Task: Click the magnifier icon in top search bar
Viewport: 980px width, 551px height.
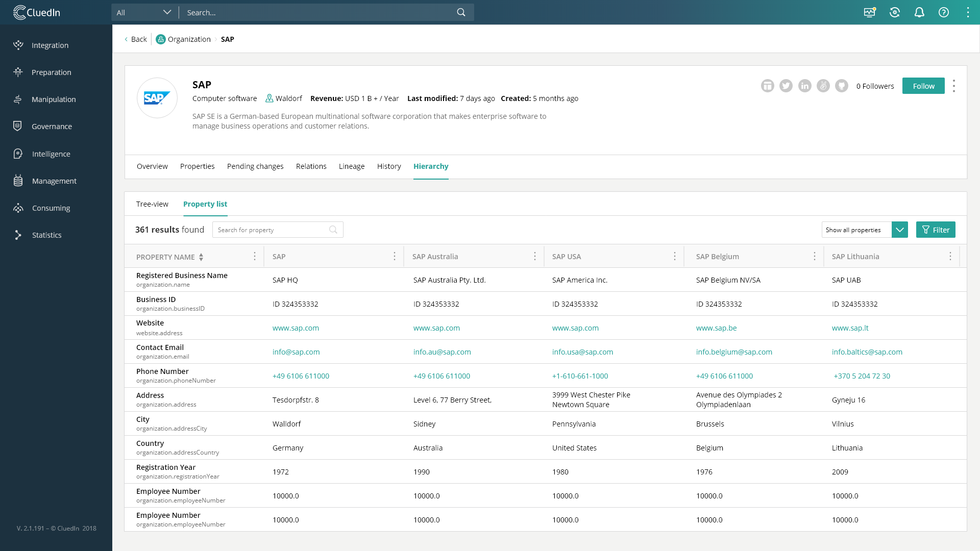Action: point(461,12)
